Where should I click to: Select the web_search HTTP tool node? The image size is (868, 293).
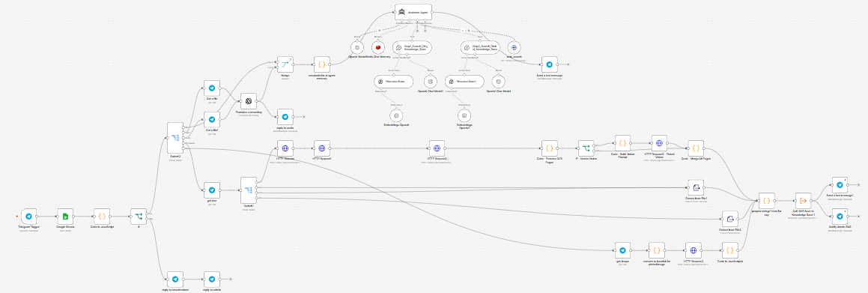click(515, 48)
